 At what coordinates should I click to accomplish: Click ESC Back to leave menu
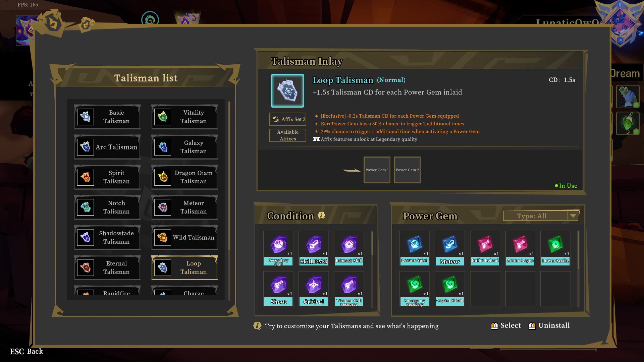[x=26, y=351]
